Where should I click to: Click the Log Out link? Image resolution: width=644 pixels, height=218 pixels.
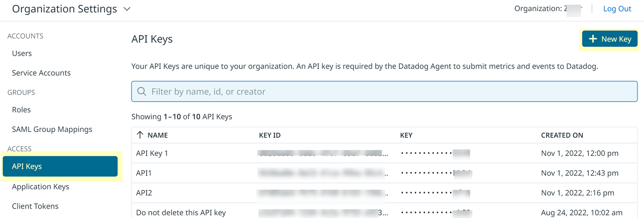point(617,9)
